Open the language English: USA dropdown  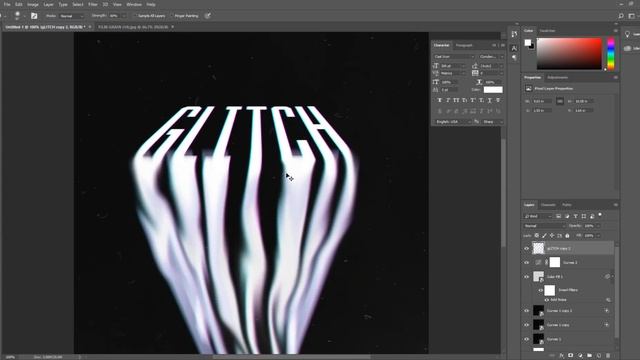click(x=453, y=122)
